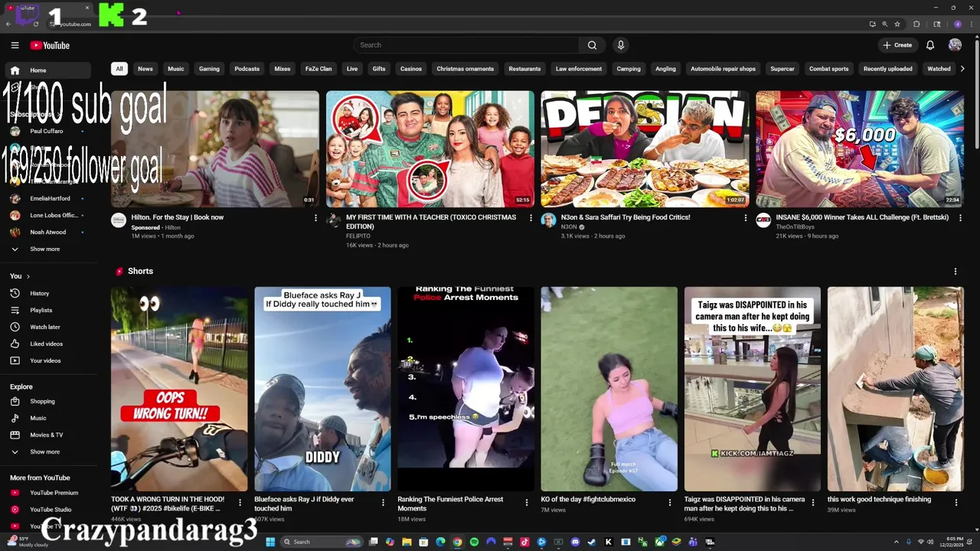The height and width of the screenshot is (551, 980).
Task: Open Chrome three-dot menu
Action: coord(972,24)
